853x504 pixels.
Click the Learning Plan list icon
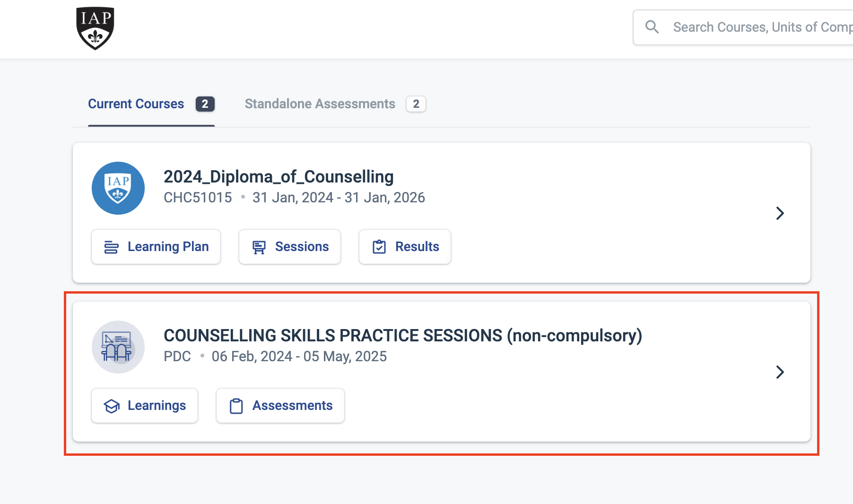click(111, 247)
